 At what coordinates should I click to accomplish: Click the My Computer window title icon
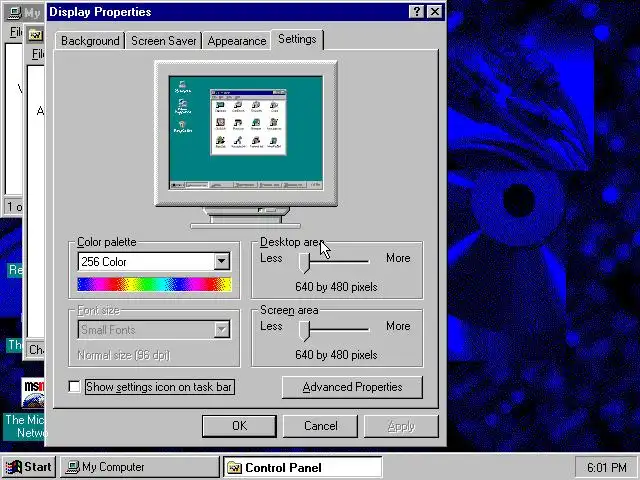pos(15,12)
